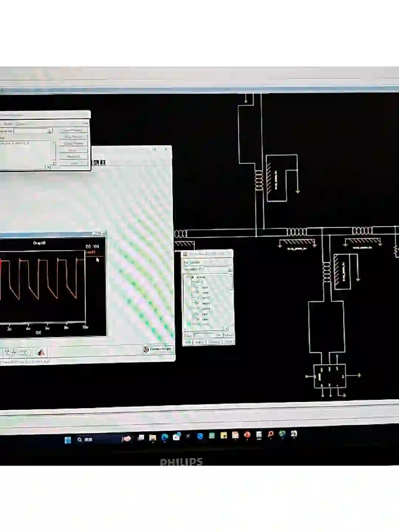Open File Explorer from the taskbar
The height and width of the screenshot is (532, 399).
tap(153, 438)
